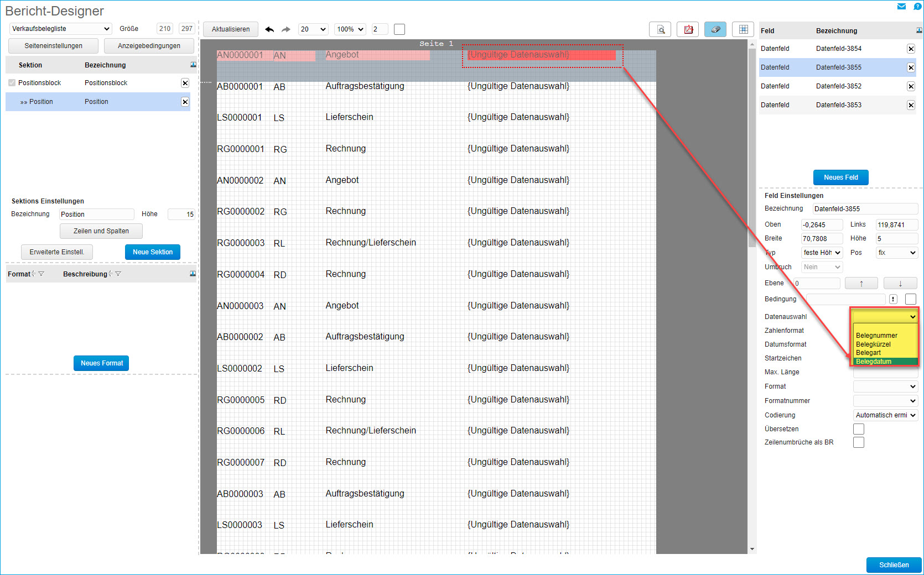The height and width of the screenshot is (575, 924).
Task: Enable the Übersetzen checkbox
Action: (x=858, y=429)
